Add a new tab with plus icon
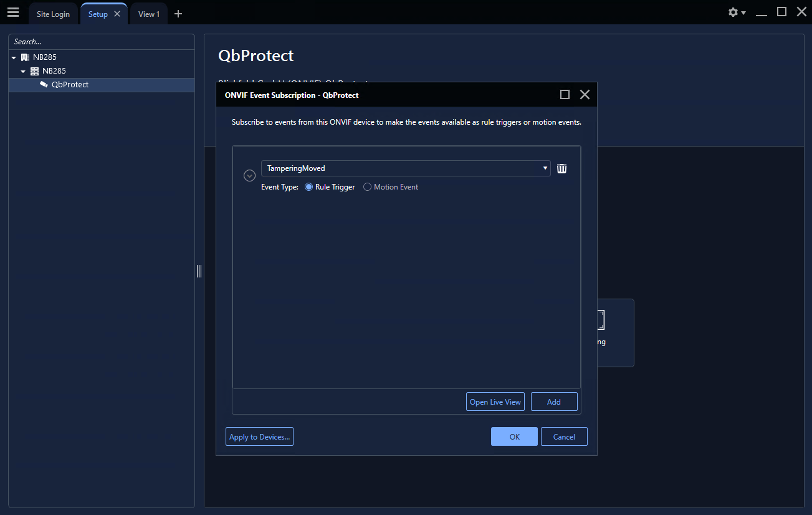 click(178, 14)
